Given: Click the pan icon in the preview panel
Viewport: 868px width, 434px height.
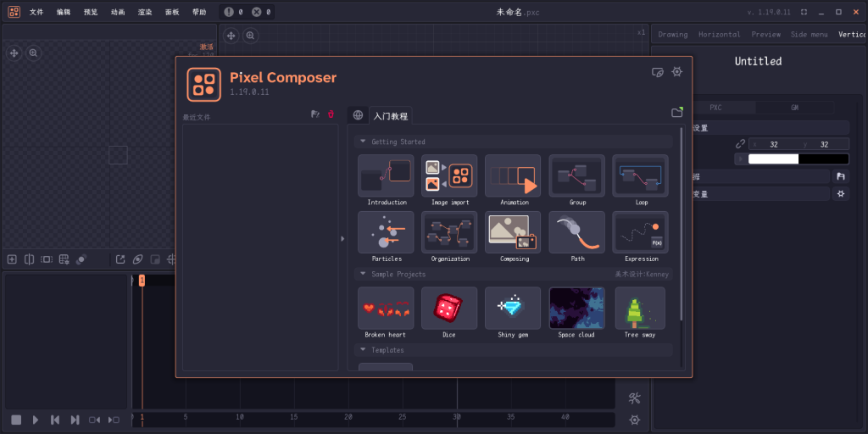Looking at the screenshot, I should tap(14, 53).
